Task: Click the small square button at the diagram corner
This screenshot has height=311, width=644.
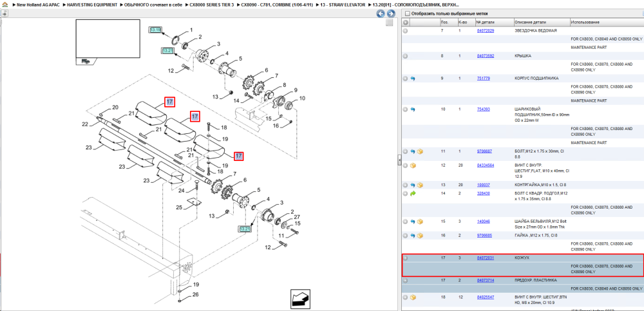Action: click(390, 23)
